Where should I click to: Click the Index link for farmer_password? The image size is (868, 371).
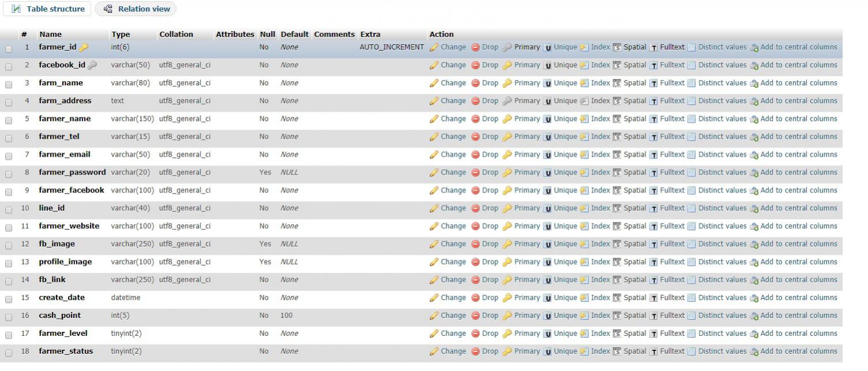(600, 172)
